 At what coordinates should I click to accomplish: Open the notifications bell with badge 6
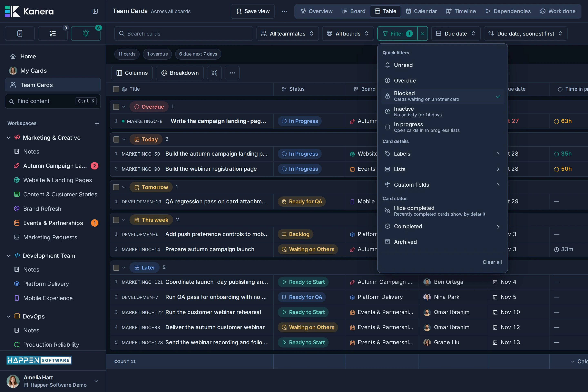(86, 33)
